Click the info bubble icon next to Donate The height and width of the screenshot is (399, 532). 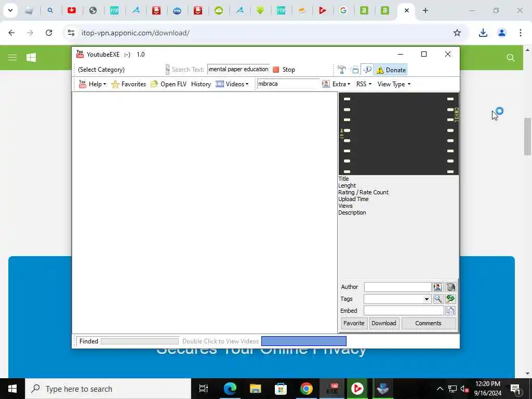367,70
